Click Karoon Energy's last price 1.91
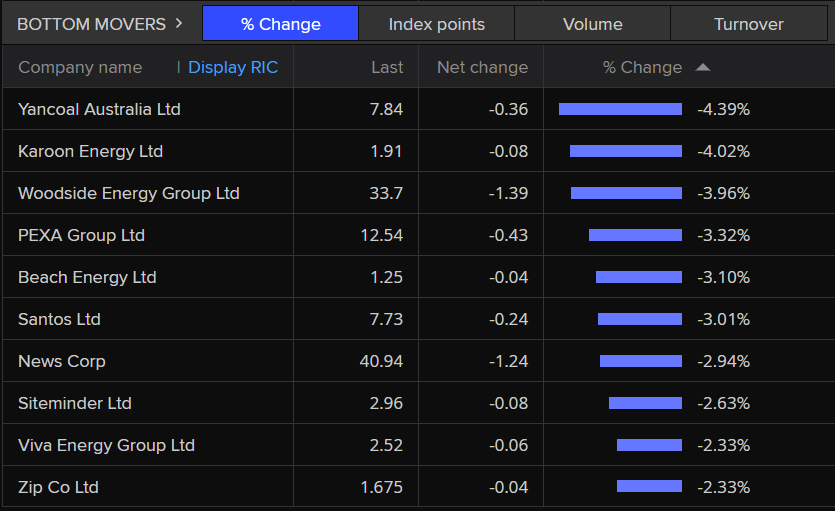This screenshot has width=835, height=511. 387,151
